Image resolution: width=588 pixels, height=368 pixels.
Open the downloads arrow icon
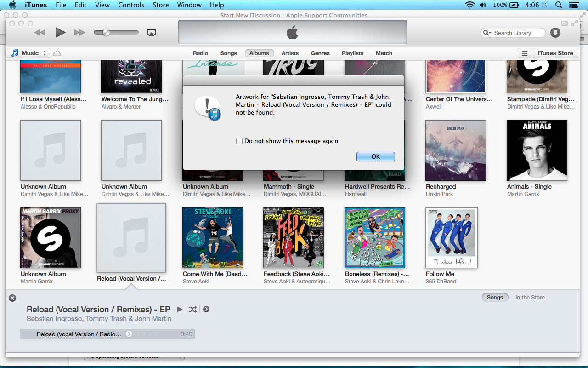555,33
